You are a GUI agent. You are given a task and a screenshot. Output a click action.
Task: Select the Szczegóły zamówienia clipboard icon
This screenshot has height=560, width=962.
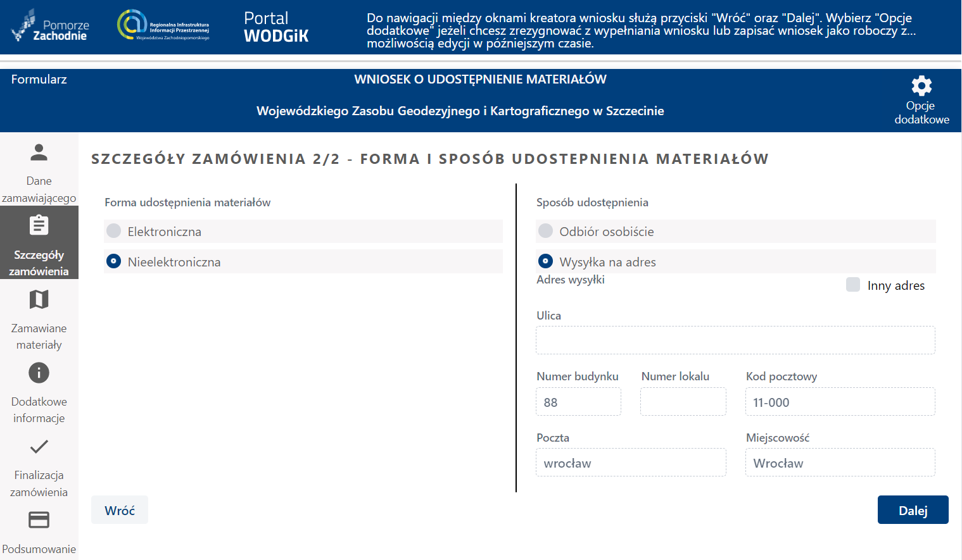click(39, 225)
